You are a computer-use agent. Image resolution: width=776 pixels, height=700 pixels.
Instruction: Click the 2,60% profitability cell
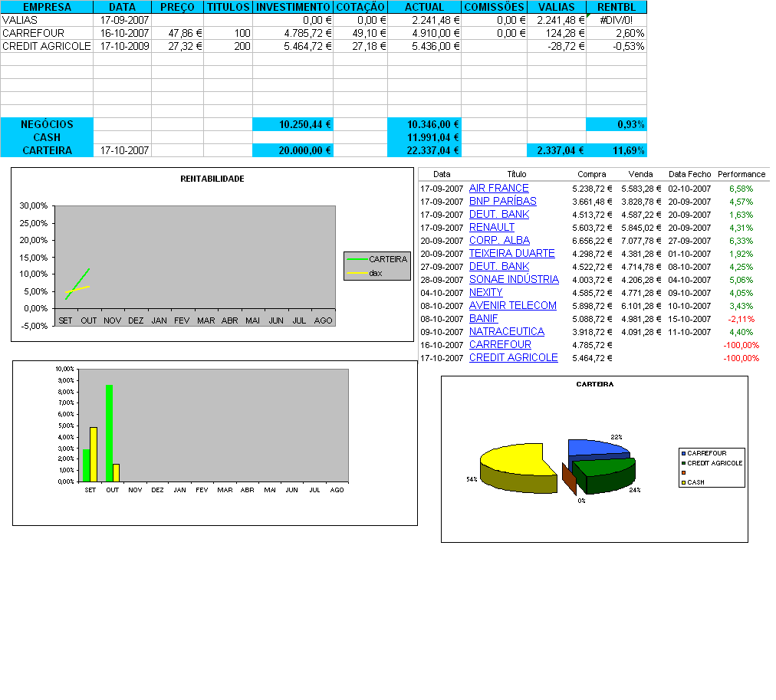[x=617, y=33]
